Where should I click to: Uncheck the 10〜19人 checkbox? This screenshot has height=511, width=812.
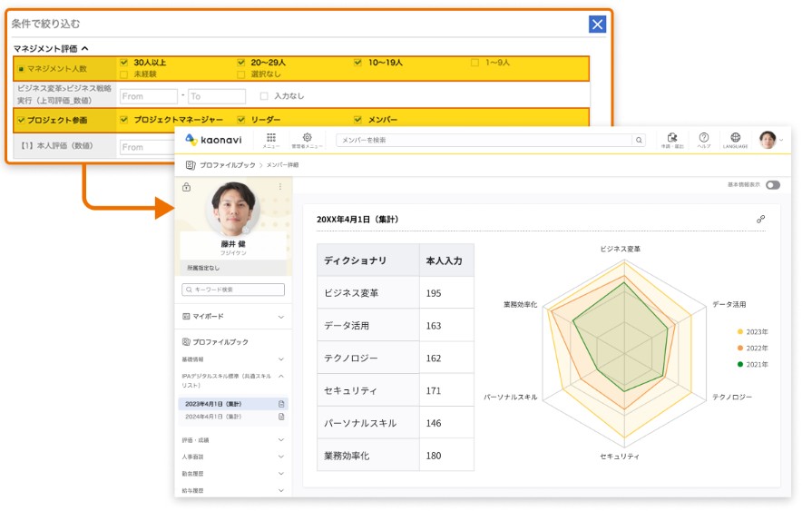pos(357,63)
